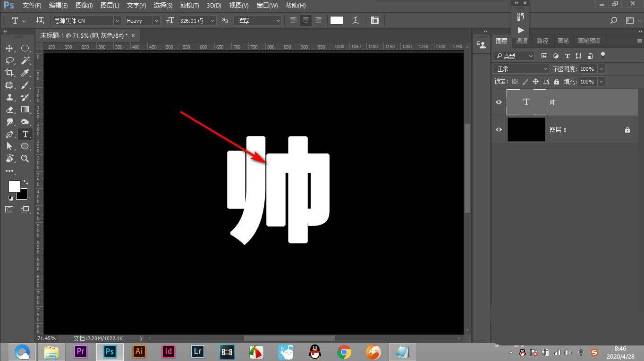644x361 pixels.
Task: Select the History Brush tool
Action: click(x=25, y=97)
